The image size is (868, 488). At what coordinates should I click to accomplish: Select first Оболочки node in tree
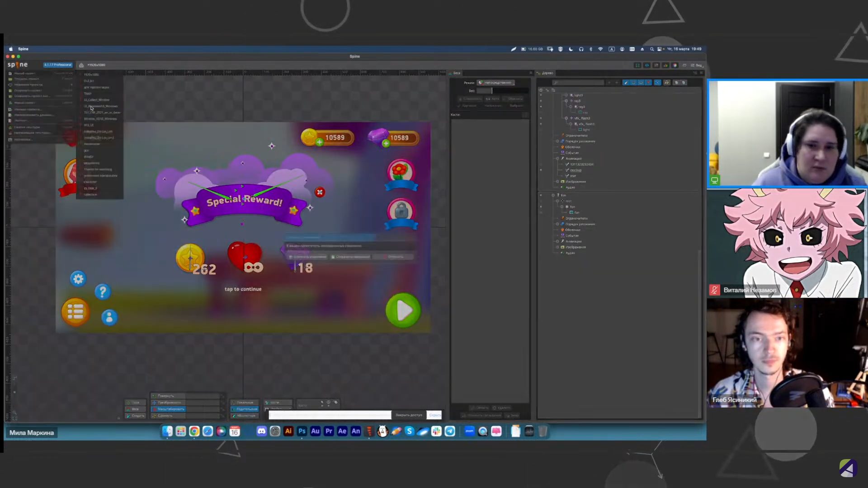pos(573,147)
